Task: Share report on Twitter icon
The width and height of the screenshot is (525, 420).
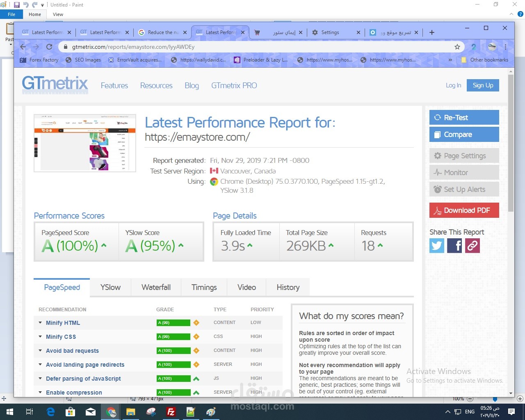Action: pyautogui.click(x=437, y=246)
